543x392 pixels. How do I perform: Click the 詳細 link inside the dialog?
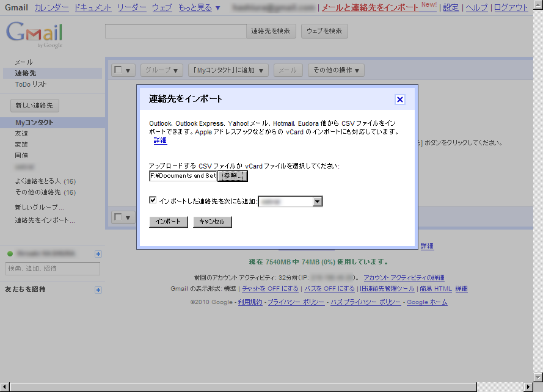point(160,140)
